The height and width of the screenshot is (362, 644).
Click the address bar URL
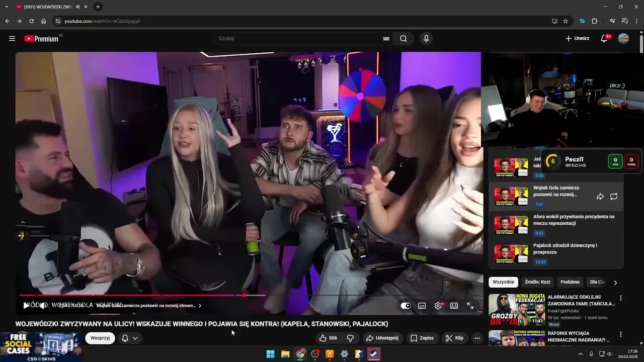[x=102, y=21]
